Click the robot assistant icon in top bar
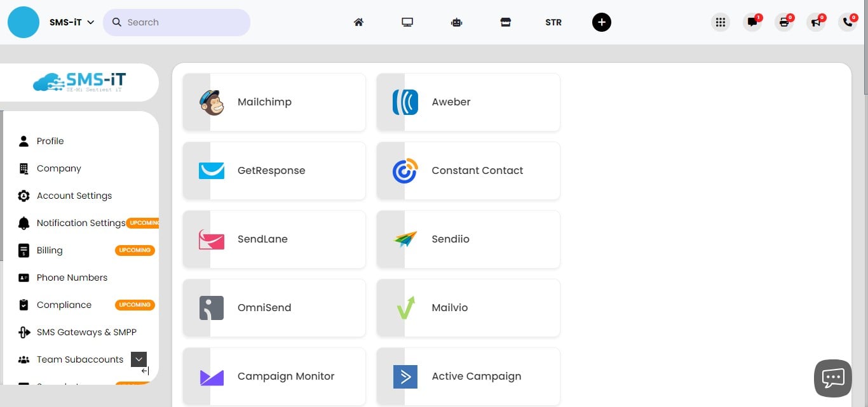Image resolution: width=868 pixels, height=407 pixels. pyautogui.click(x=456, y=22)
